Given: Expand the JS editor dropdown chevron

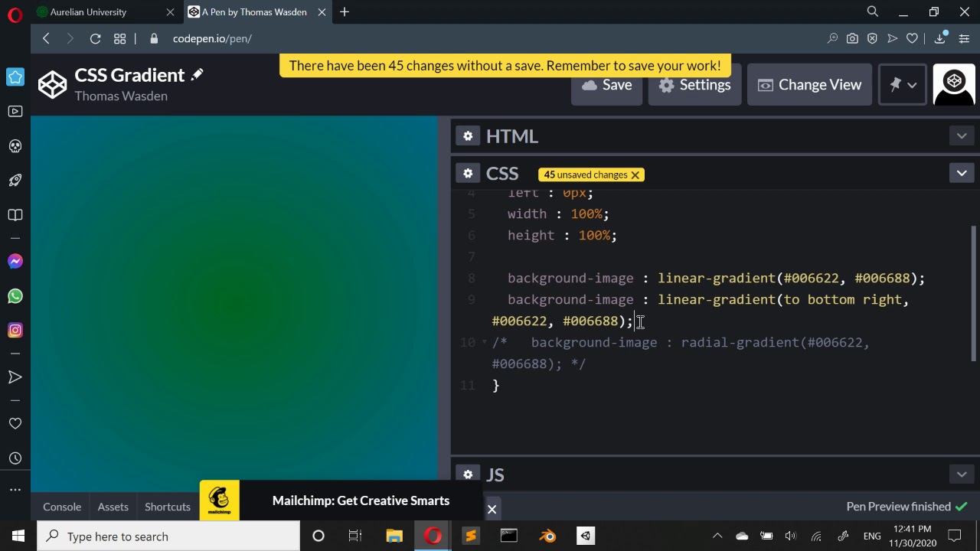Looking at the screenshot, I should click(962, 474).
